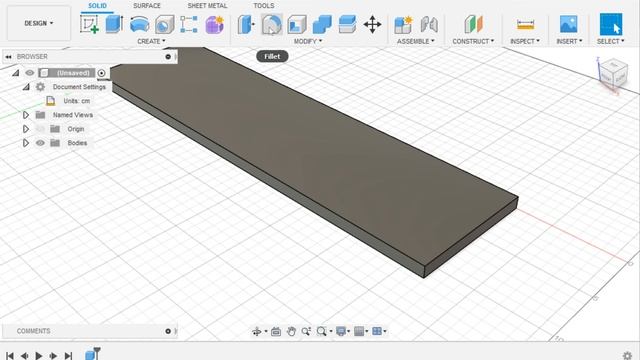Select the Offset Face tool
The image size is (640, 360).
347,24
